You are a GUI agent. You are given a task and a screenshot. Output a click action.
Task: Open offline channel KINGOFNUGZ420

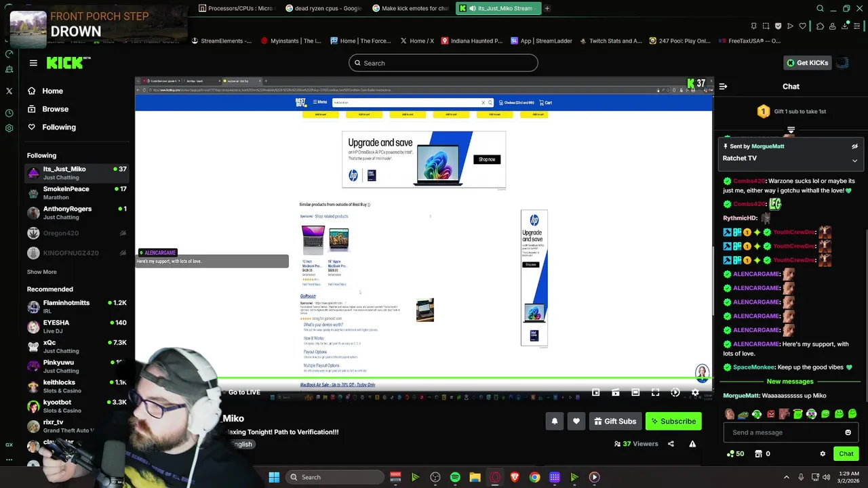click(x=77, y=253)
